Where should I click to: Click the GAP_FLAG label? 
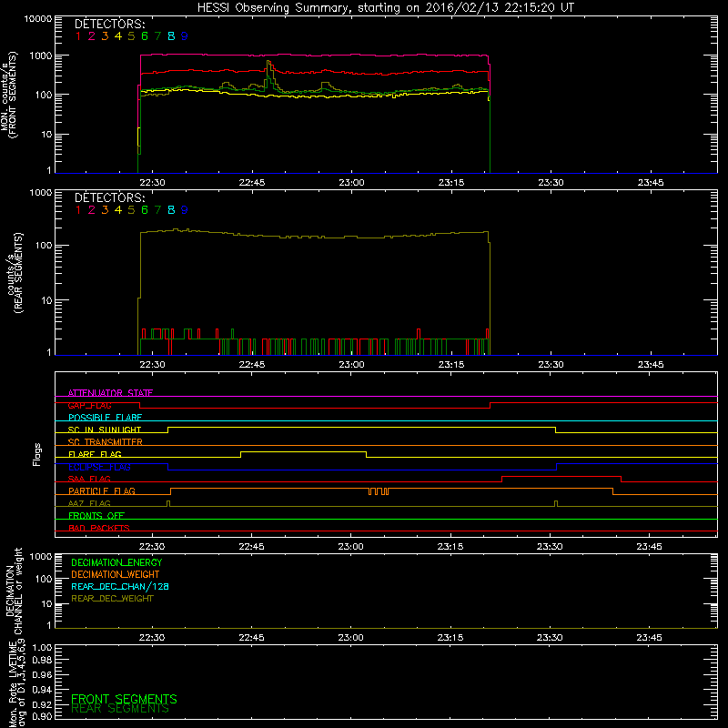(x=89, y=405)
